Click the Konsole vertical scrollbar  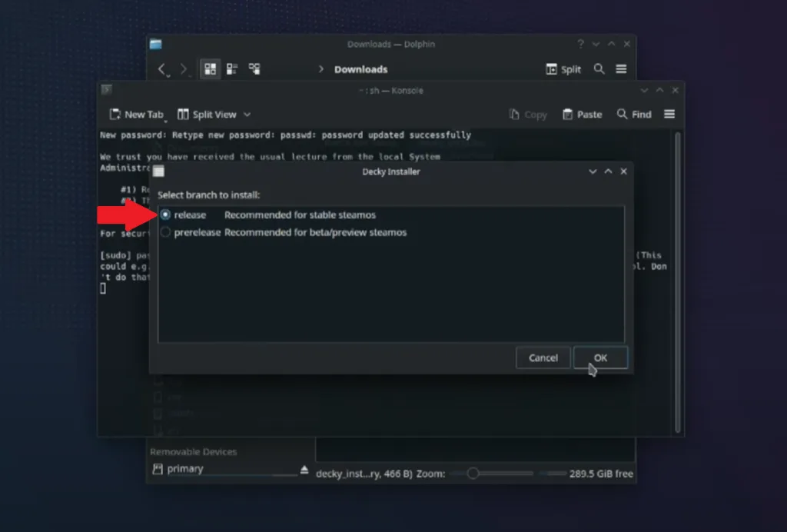pyautogui.click(x=678, y=281)
